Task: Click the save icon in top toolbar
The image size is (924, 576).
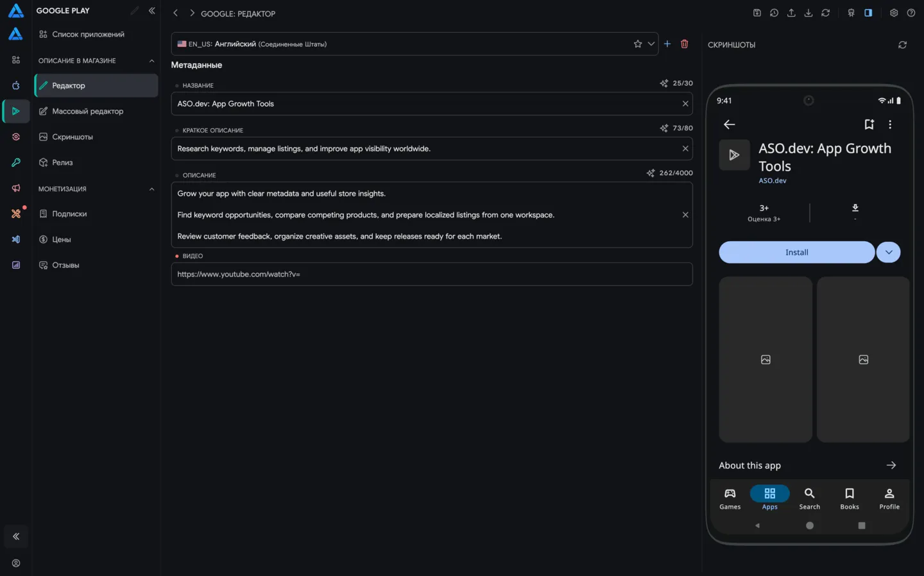Action: click(757, 13)
